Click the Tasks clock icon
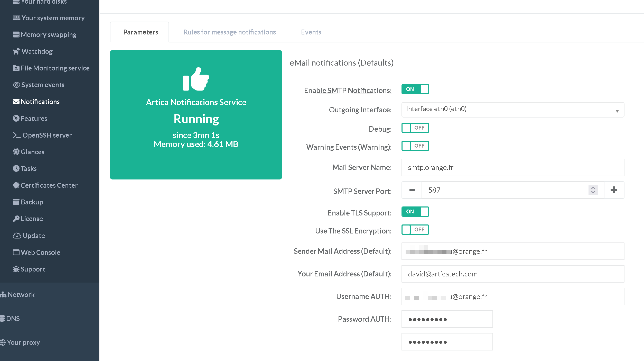 coord(16,169)
